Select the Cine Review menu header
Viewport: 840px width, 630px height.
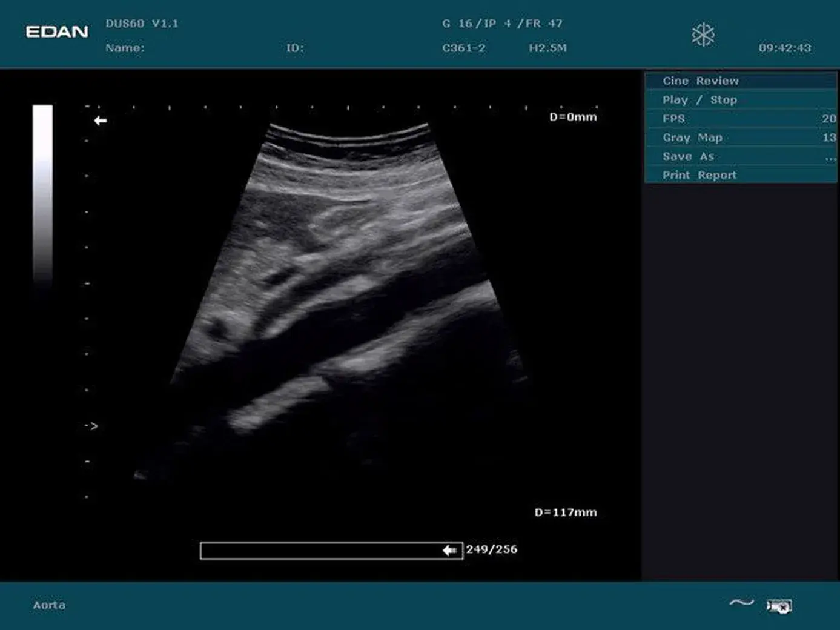tap(741, 81)
